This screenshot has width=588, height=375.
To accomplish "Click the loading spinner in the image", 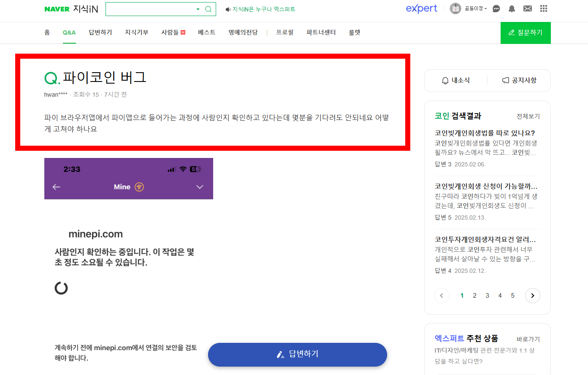I will 61,288.
